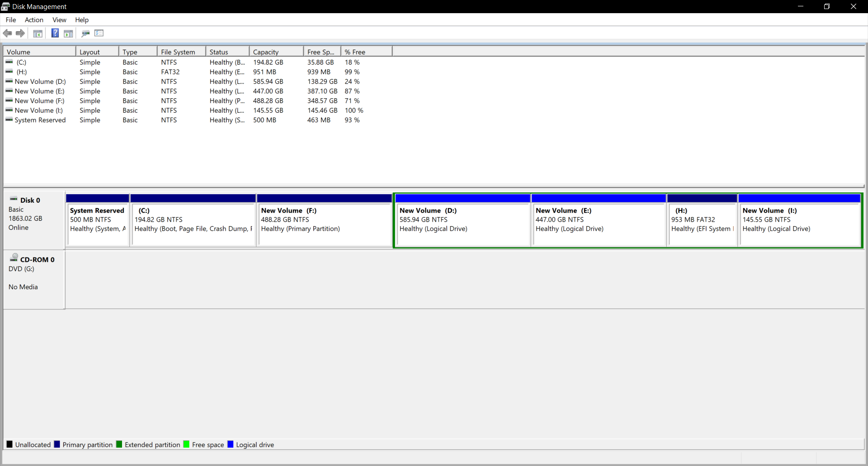Select the (C:) partition block
The width and height of the screenshot is (868, 466).
pos(193,220)
